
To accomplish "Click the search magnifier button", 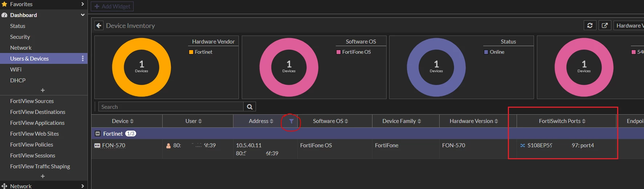I will (250, 107).
